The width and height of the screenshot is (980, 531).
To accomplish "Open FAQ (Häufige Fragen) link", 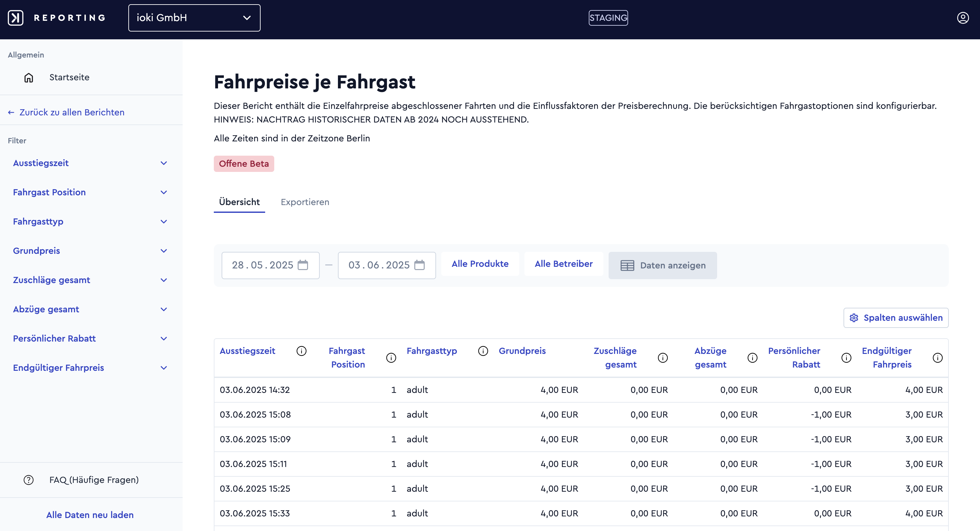I will 94,480.
